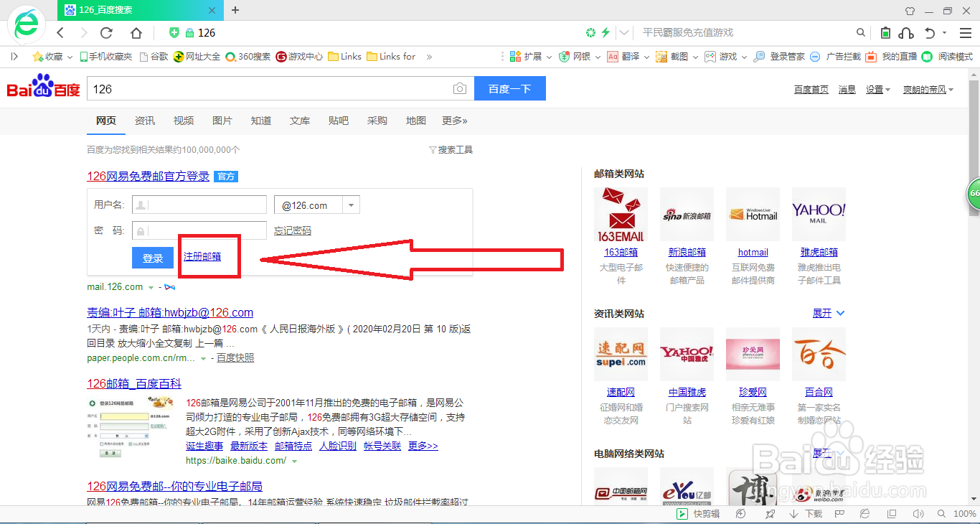Open the 360 browser skin icon
The height and width of the screenshot is (524, 980).
click(910, 11)
